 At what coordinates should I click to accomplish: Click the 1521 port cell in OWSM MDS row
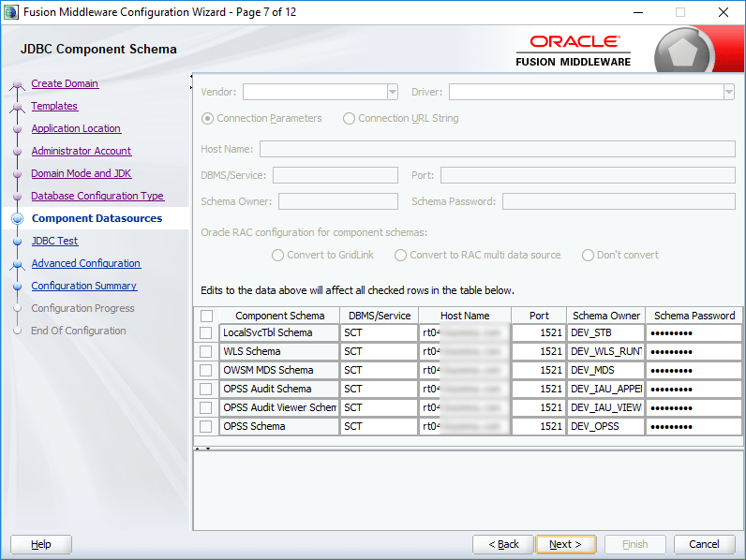click(x=539, y=370)
